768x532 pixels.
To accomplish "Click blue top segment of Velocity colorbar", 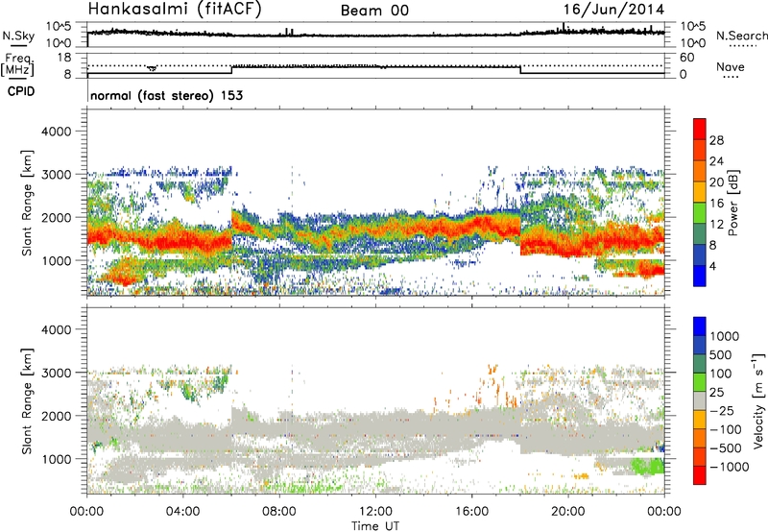I will point(700,326).
